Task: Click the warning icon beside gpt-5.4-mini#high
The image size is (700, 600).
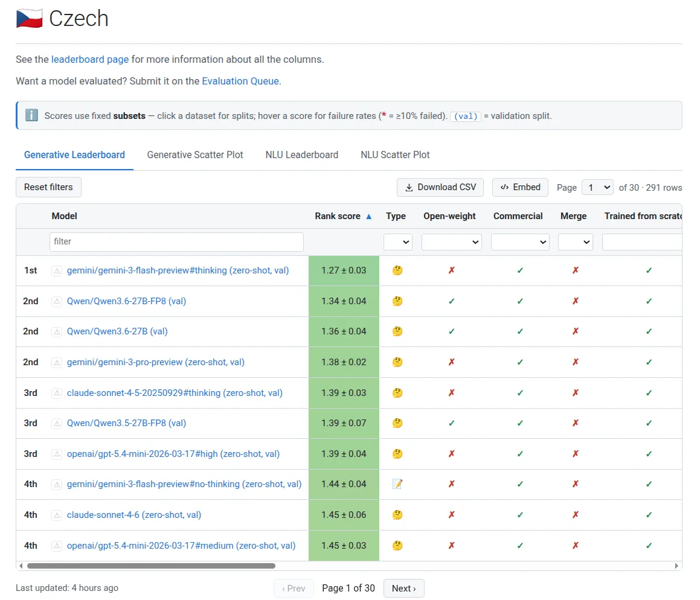Action: tap(57, 454)
